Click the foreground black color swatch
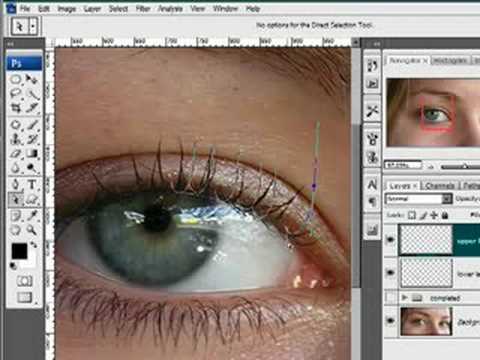The image size is (480, 360). coord(20,251)
